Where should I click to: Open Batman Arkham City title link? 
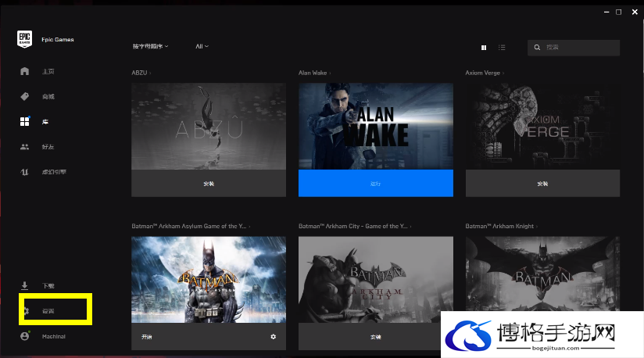pyautogui.click(x=355, y=226)
